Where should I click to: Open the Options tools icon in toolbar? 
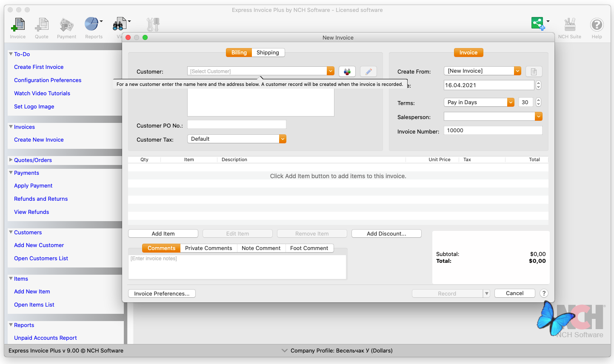pyautogui.click(x=153, y=25)
